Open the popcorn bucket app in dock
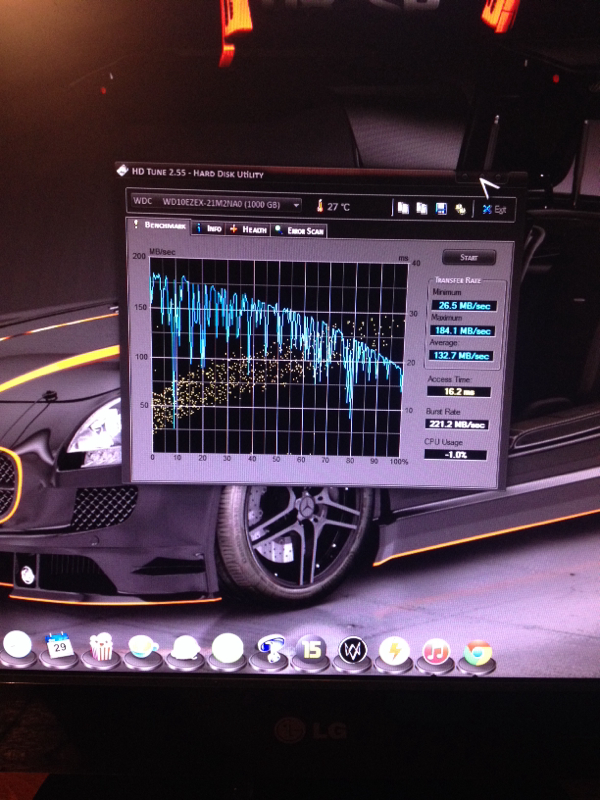 coord(101,646)
